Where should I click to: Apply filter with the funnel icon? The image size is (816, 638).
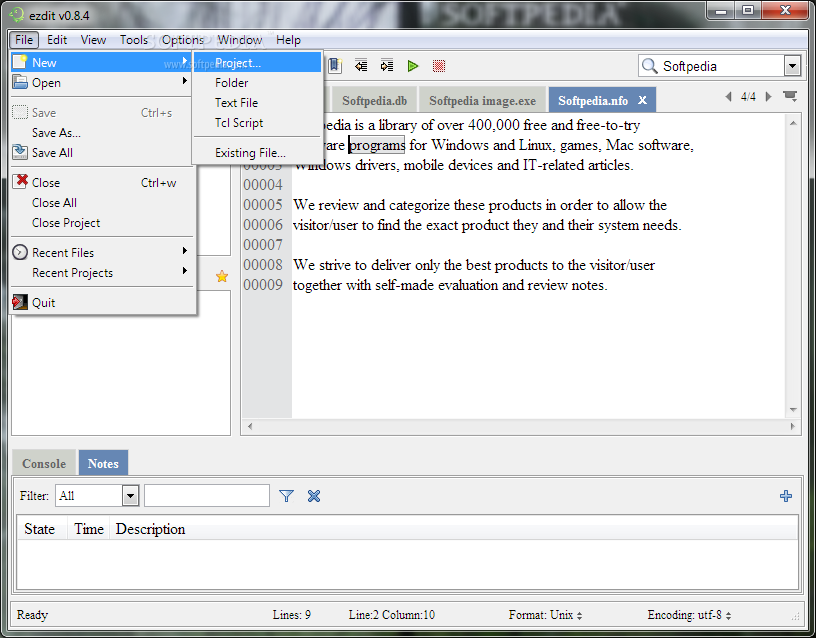[x=286, y=496]
